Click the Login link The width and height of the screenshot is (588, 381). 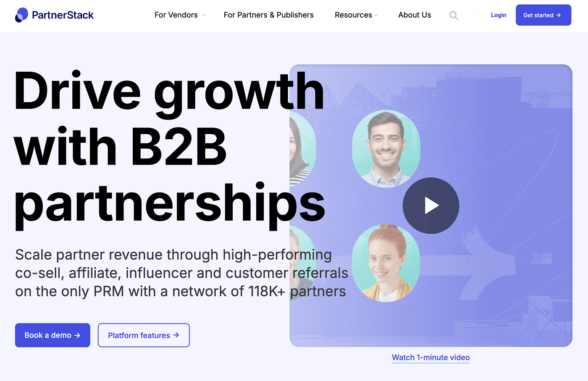(x=499, y=15)
